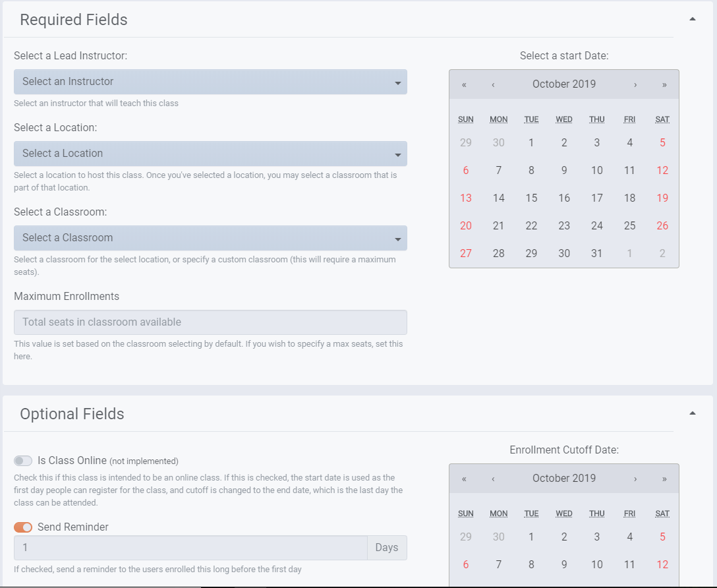Go back one year in start date calendar
The height and width of the screenshot is (588, 717).
click(464, 84)
